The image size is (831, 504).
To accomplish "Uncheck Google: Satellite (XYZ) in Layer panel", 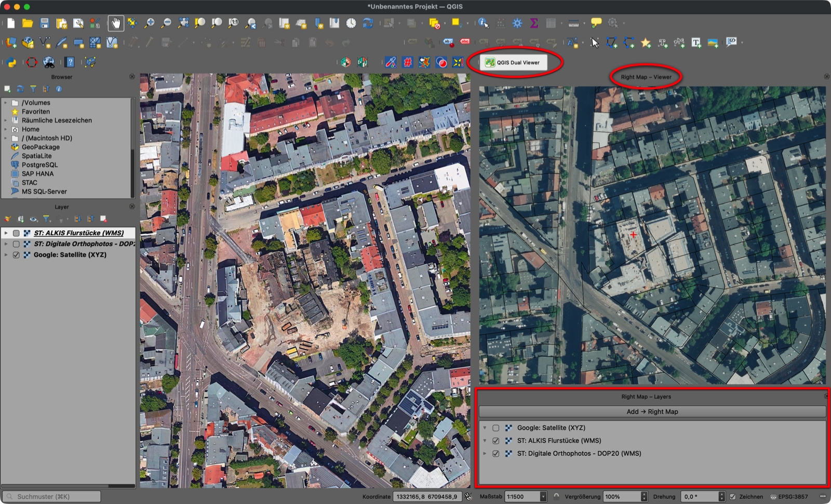I will tap(16, 255).
